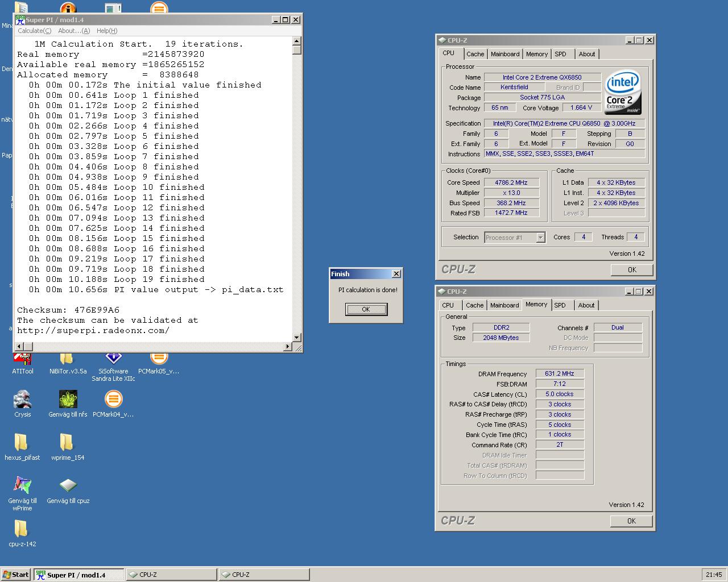Click the Core Voltage 1.664 V field
Screen dimensions: 728x582
pos(581,107)
